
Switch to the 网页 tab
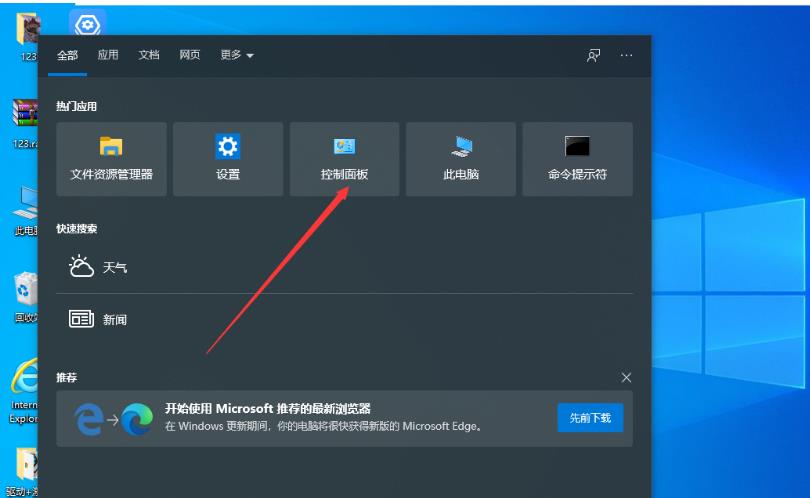pos(190,55)
